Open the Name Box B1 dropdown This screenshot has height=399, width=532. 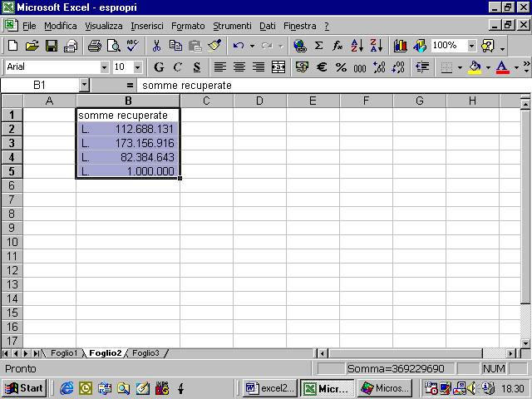tap(84, 85)
